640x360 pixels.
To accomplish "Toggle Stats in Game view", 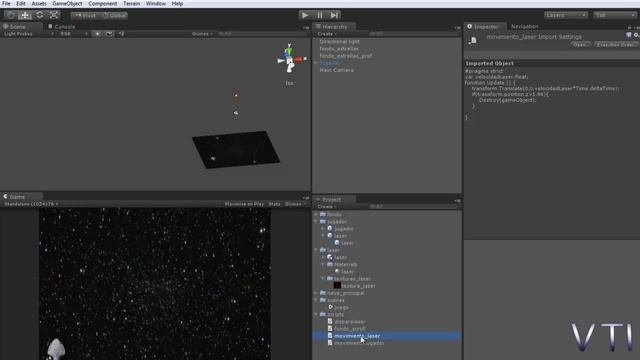I will pos(274,204).
